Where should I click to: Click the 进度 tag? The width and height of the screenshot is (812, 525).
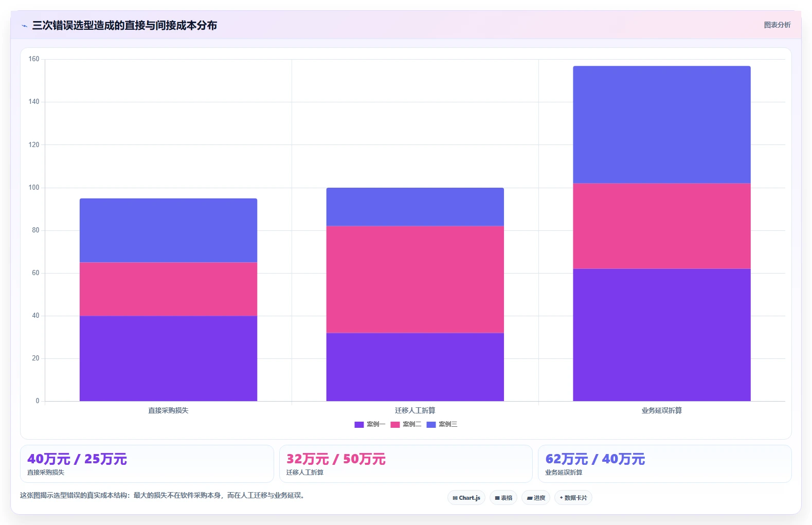[536, 498]
